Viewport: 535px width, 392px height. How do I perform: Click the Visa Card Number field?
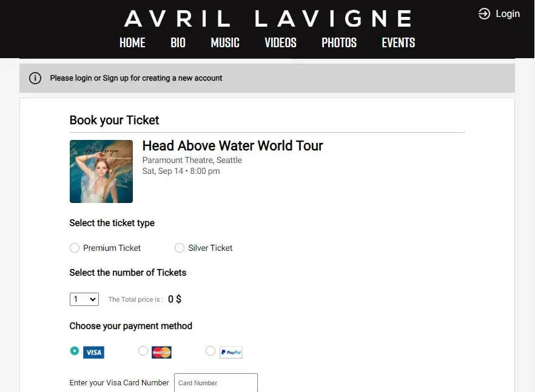click(216, 383)
